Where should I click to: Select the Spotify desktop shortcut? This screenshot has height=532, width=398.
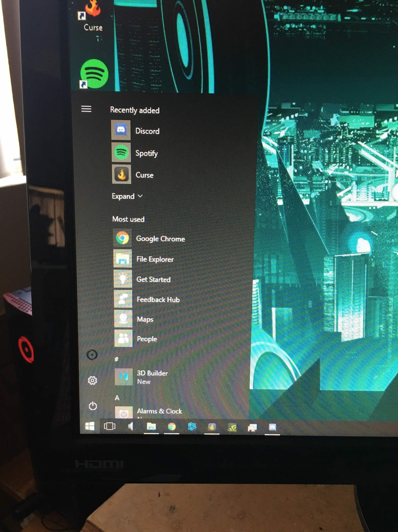(94, 74)
